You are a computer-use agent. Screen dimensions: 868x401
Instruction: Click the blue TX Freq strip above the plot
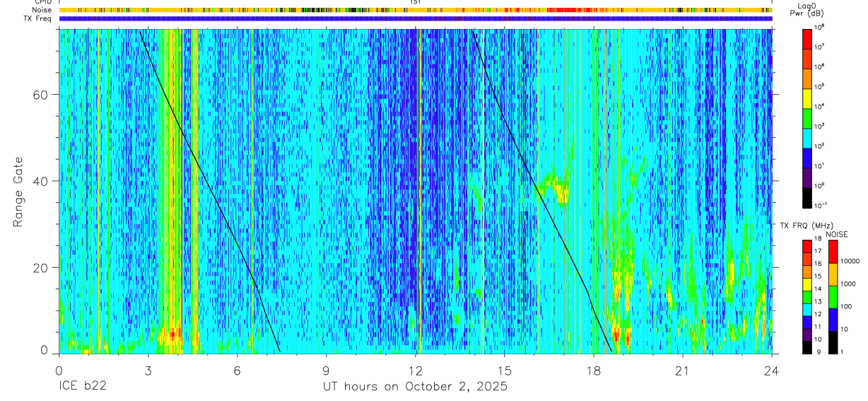pos(415,18)
